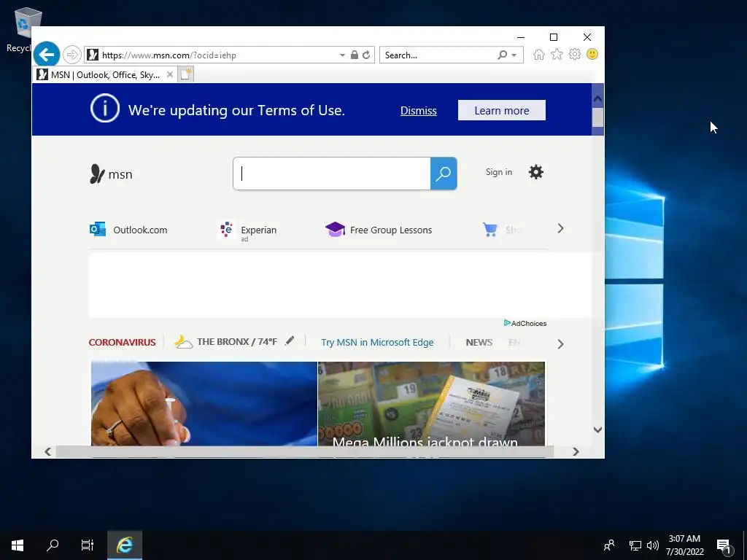Expand more shortcuts with right chevron

pos(560,228)
